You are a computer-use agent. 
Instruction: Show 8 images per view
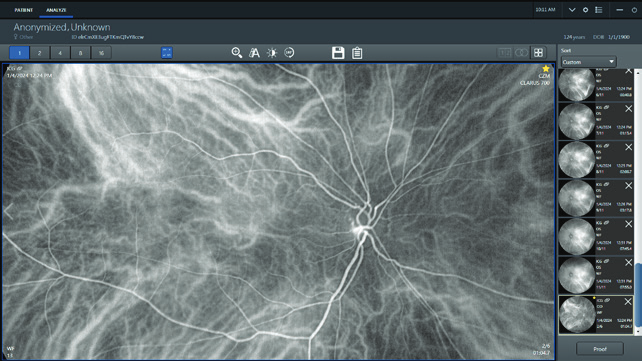tap(80, 53)
